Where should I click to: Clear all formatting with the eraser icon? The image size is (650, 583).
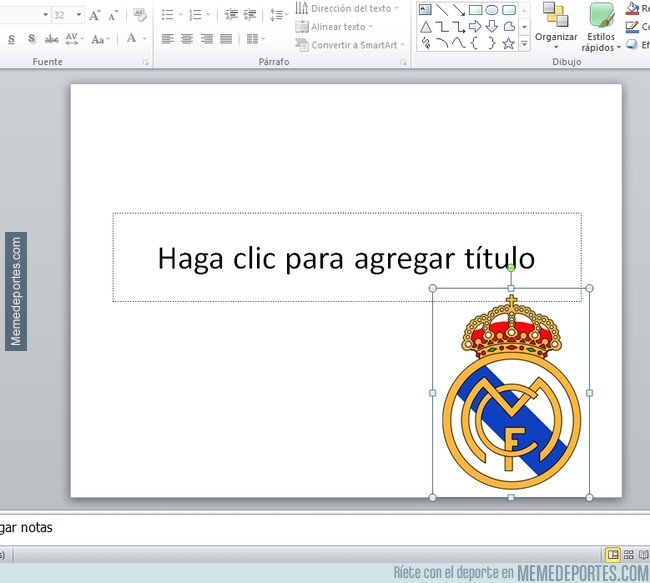click(x=140, y=15)
